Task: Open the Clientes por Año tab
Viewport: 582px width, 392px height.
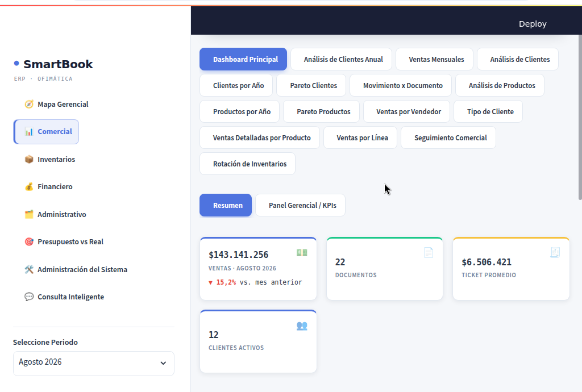Action: (x=236, y=85)
